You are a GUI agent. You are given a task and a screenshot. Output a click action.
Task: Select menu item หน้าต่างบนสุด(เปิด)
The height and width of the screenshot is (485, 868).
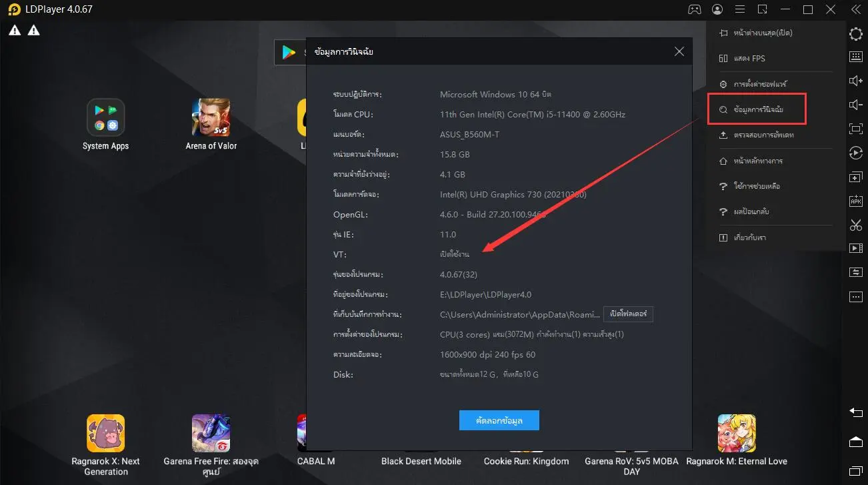tap(763, 33)
